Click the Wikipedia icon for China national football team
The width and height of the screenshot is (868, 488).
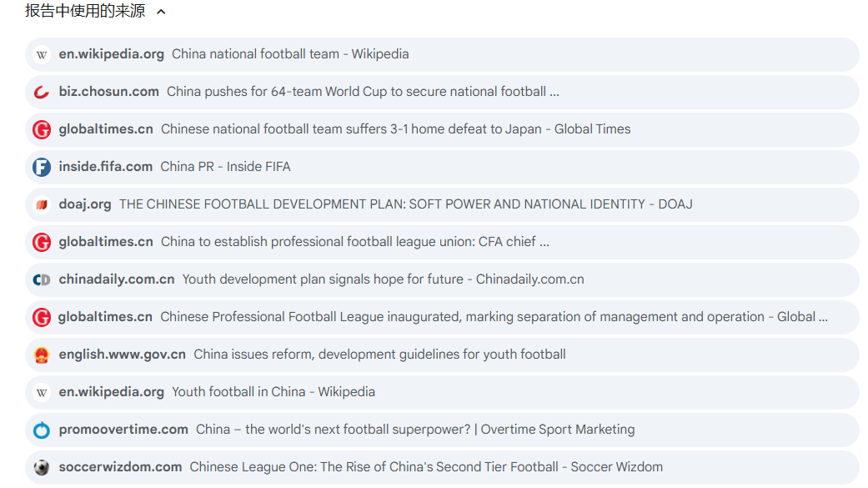42,54
